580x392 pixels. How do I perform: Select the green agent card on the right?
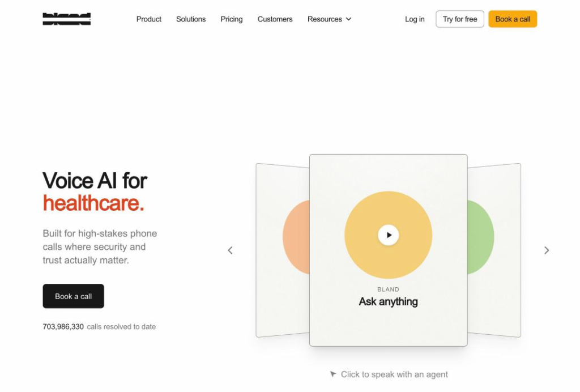[494, 250]
